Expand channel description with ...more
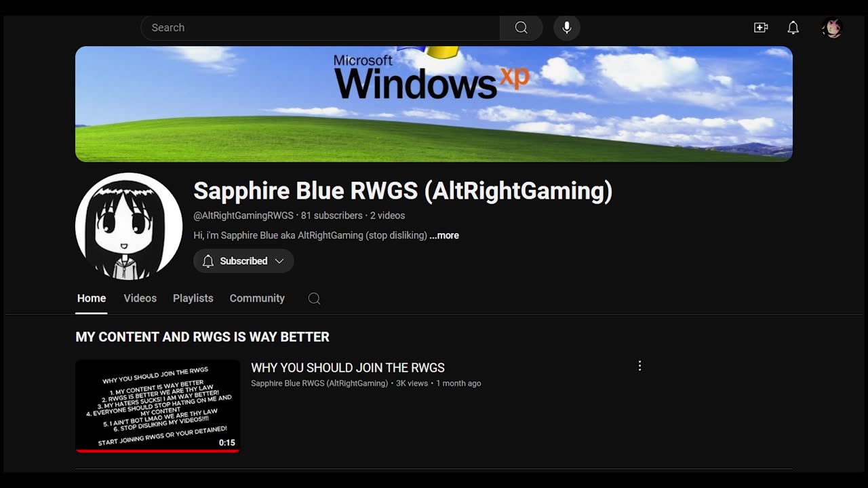The width and height of the screenshot is (868, 488). (x=444, y=235)
